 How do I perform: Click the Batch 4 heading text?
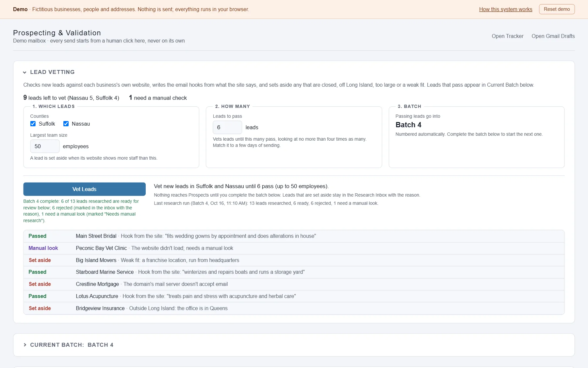408,125
